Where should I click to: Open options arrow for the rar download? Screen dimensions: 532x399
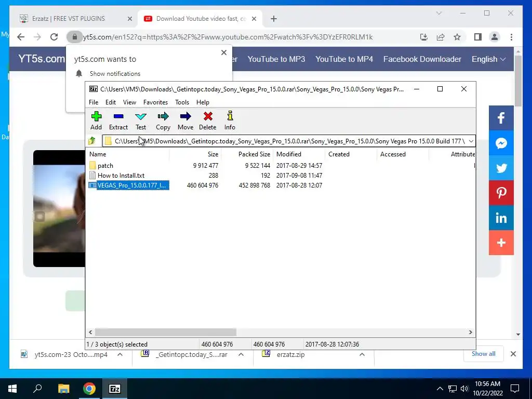[x=241, y=354]
